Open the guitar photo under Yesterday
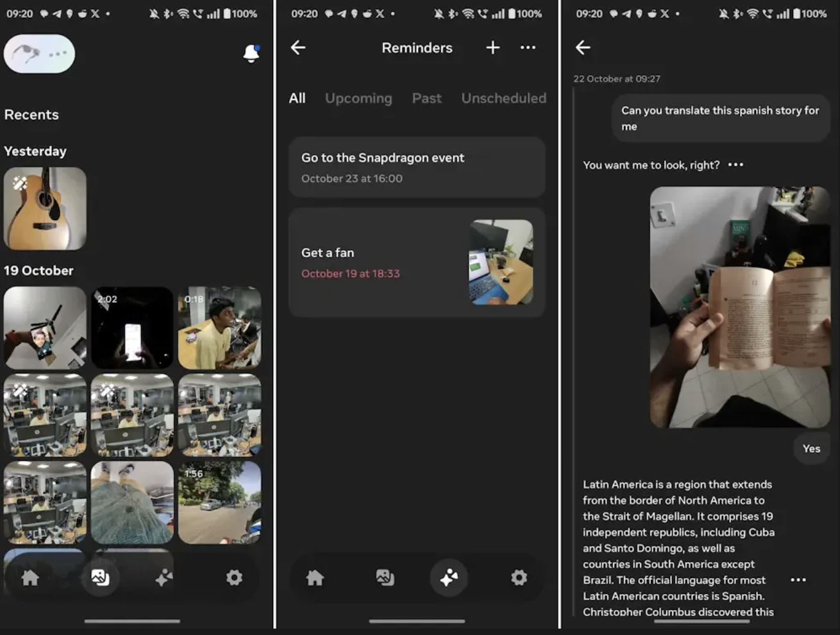 pos(45,208)
